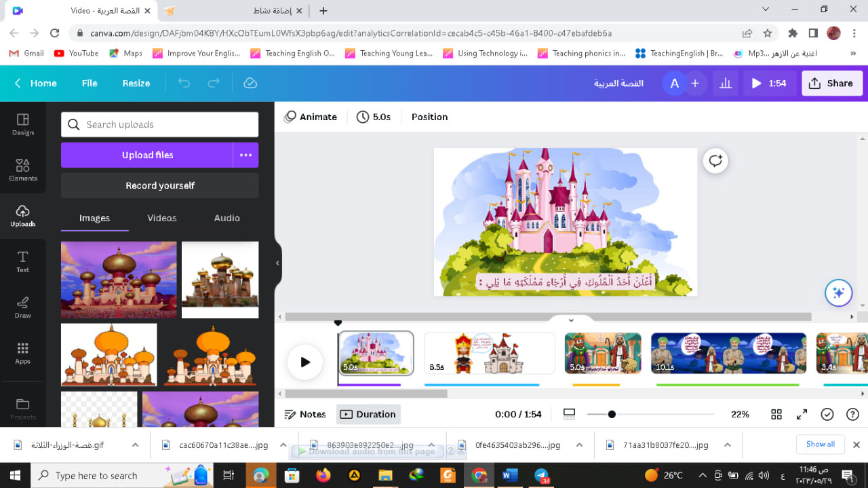Open the Projects side panel
This screenshot has width=868, height=488.
point(22,408)
